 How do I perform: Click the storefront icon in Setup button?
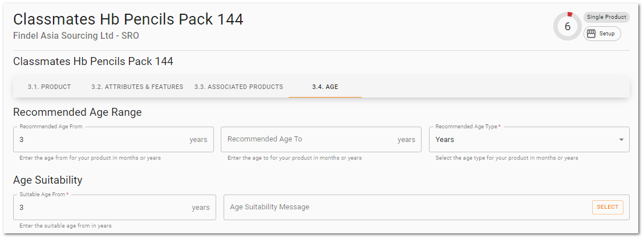(591, 34)
